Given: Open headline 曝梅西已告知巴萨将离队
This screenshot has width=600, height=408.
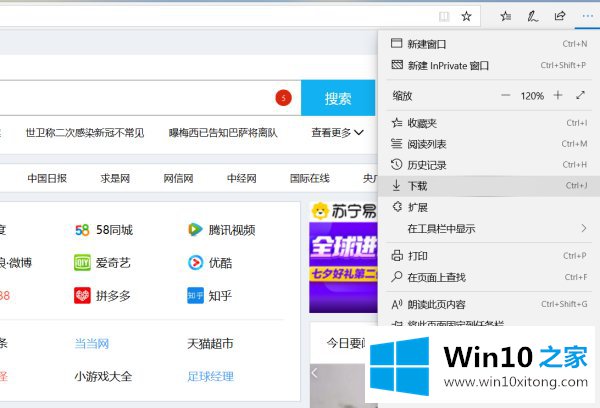Looking at the screenshot, I should pos(223,133).
